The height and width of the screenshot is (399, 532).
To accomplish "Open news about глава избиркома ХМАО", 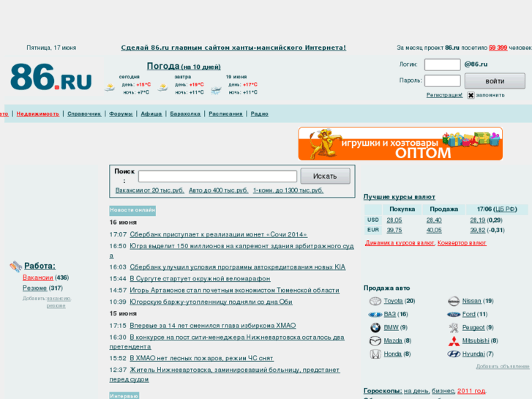I will click(x=213, y=326).
